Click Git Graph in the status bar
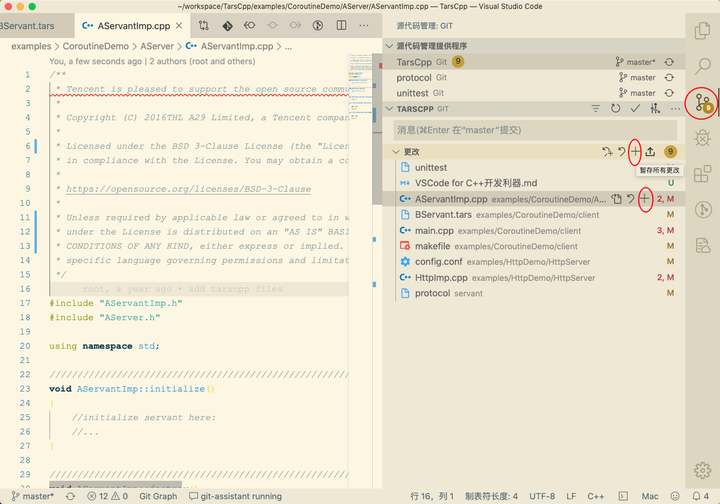This screenshot has width=720, height=504. click(158, 496)
